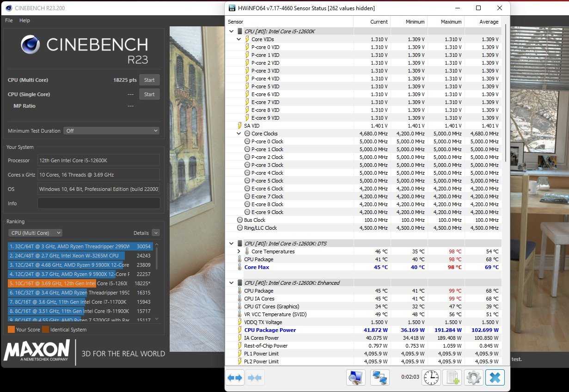The width and height of the screenshot is (569, 392).
Task: Click the Cinebench logo sphere icon
Action: pos(31,44)
